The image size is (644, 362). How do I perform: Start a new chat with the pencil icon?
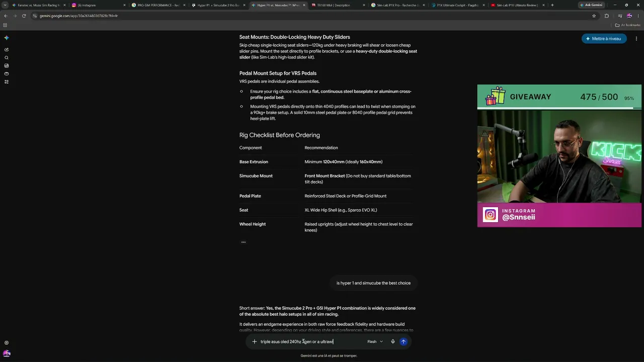(x=7, y=50)
